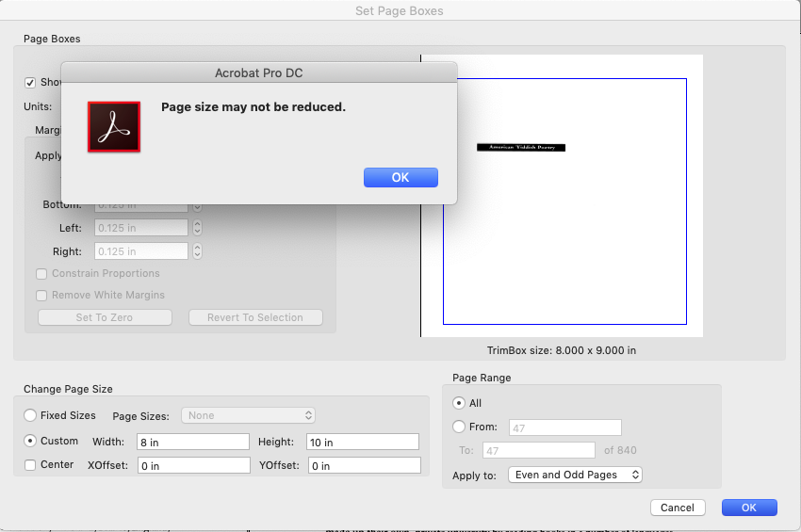This screenshot has height=532, width=801.
Task: Click the Width input field
Action: (193, 443)
